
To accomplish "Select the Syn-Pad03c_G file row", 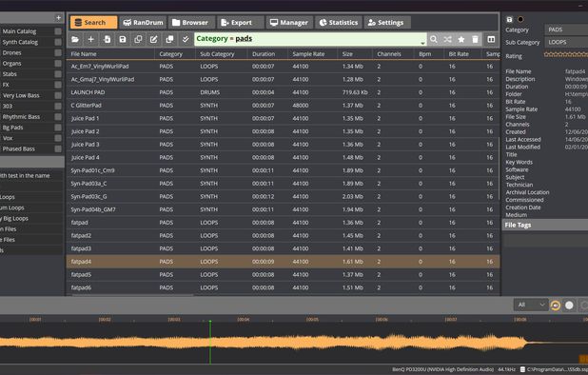I will 284,196.
